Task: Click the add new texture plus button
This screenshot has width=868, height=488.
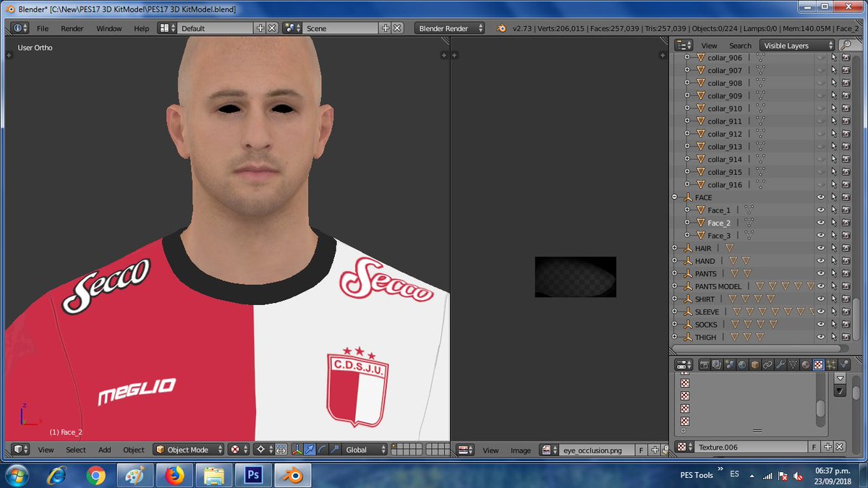Action: (x=827, y=447)
